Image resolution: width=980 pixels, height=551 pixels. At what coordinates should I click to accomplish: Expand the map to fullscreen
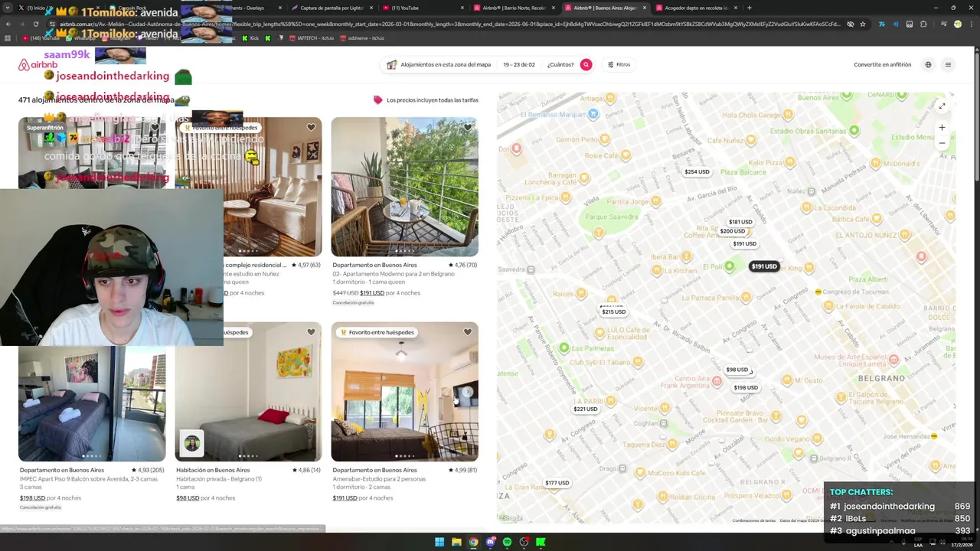pos(942,106)
